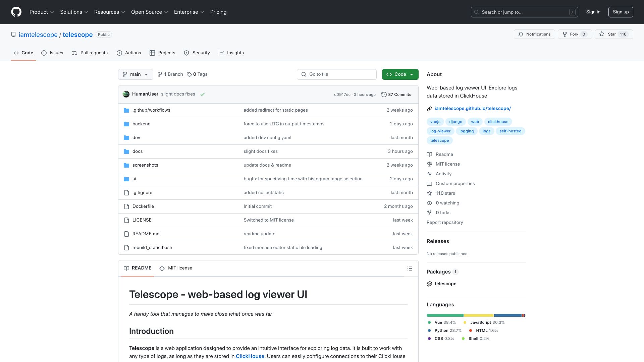The height and width of the screenshot is (362, 644).
Task: Click the link icon next to website URL
Action: click(429, 109)
